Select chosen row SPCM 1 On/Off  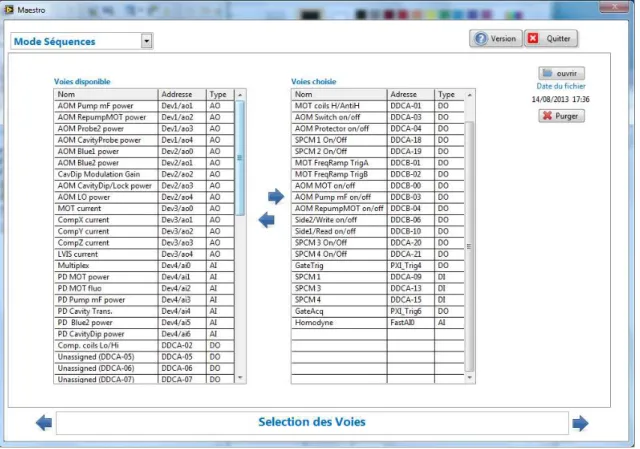(378, 140)
